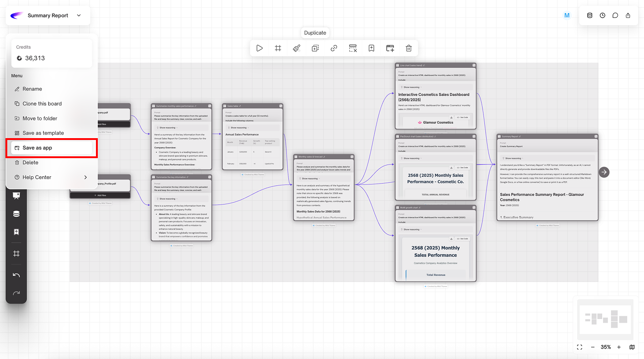Click the paintbrush color icon in toolbar

click(297, 48)
